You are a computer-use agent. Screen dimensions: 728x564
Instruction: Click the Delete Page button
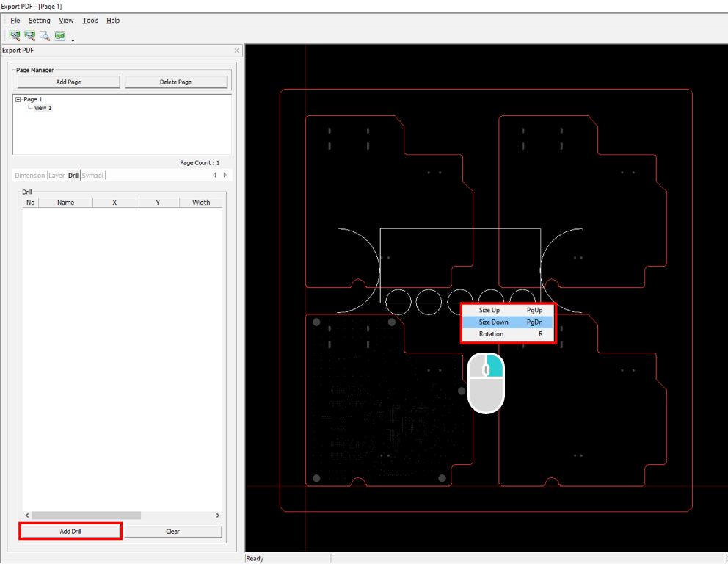tap(175, 82)
